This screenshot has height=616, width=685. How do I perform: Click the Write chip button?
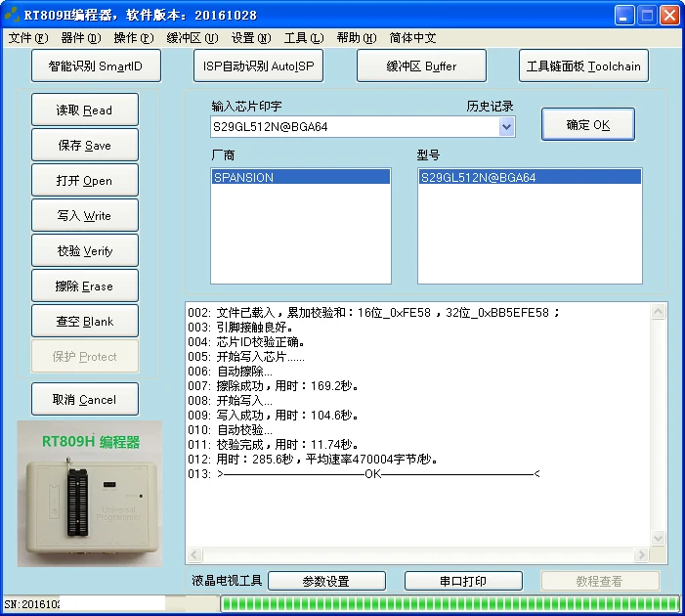click(x=85, y=215)
